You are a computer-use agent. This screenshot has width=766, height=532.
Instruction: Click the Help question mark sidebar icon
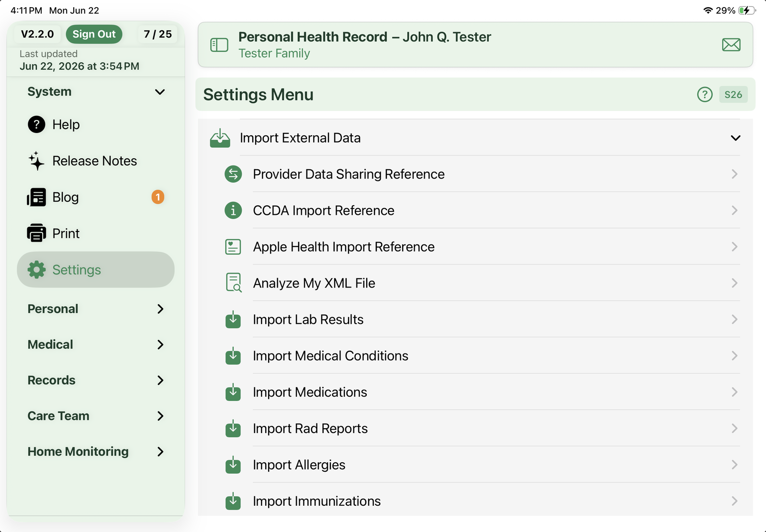pyautogui.click(x=36, y=124)
